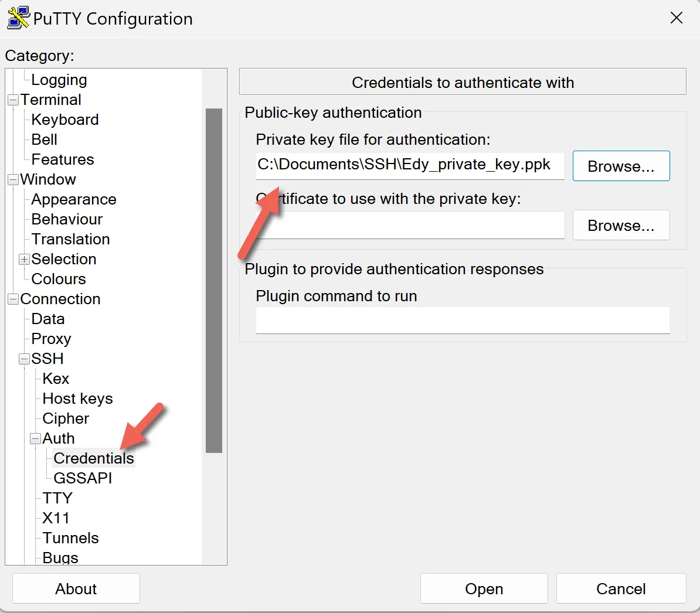Viewport: 700px width, 613px height.
Task: Click the private key file path field
Action: coord(409,166)
